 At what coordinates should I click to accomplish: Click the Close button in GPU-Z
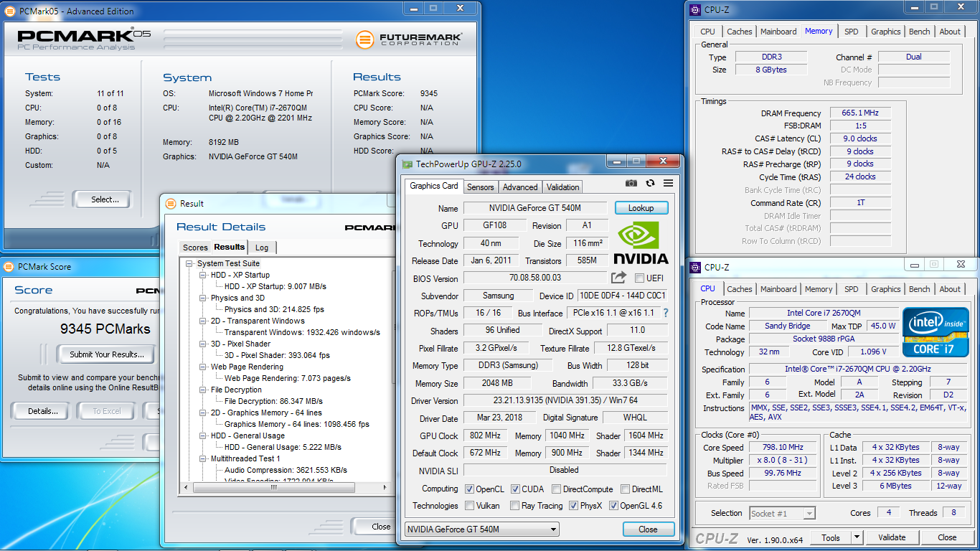coord(648,529)
